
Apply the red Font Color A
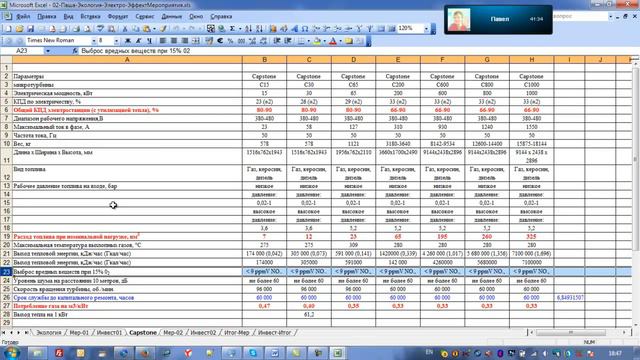pos(333,40)
